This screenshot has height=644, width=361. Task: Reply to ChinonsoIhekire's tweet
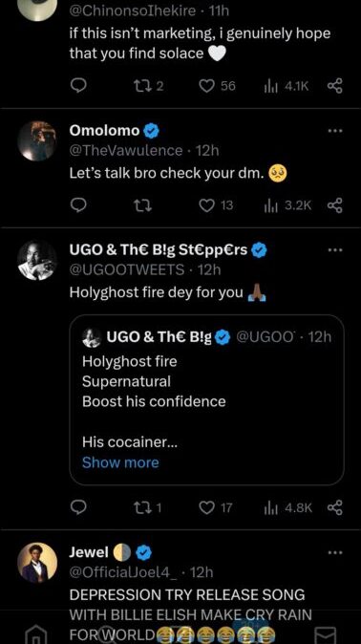pos(78,86)
